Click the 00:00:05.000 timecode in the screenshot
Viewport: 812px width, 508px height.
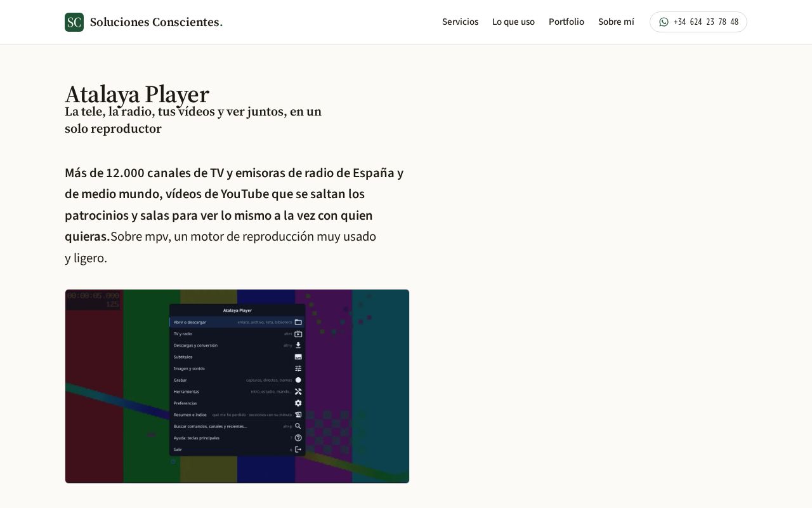[93, 295]
